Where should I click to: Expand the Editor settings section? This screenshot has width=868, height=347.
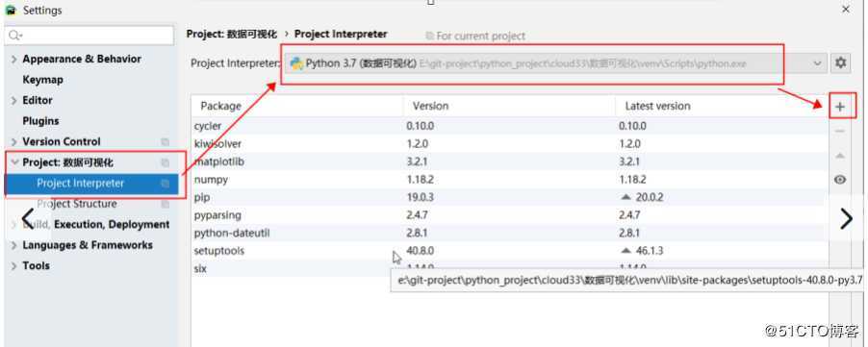click(13, 101)
